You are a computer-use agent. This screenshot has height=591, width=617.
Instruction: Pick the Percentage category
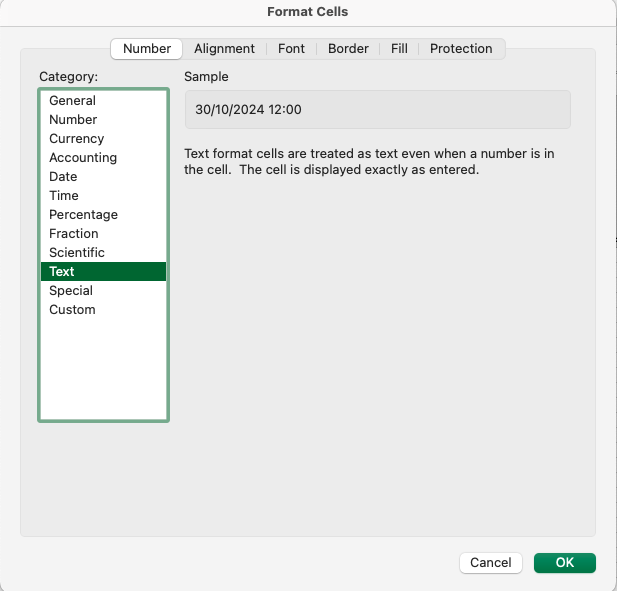(x=83, y=215)
